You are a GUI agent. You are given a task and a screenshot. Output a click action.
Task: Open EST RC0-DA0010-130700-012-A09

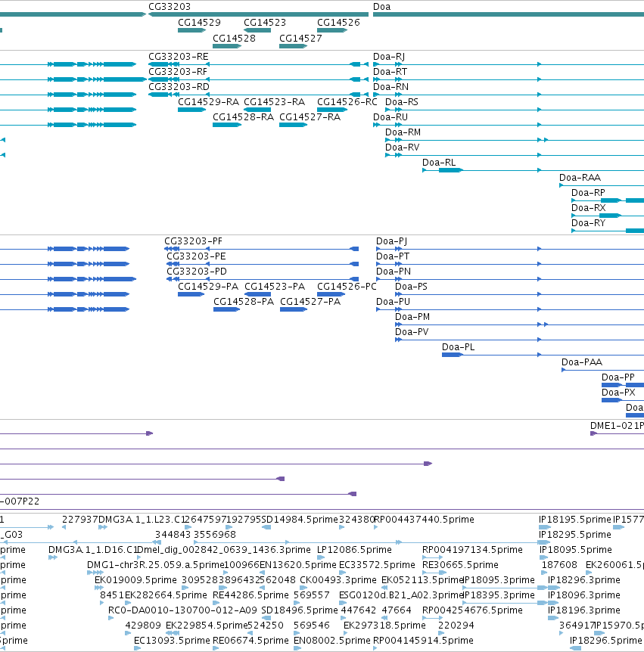[x=182, y=610]
